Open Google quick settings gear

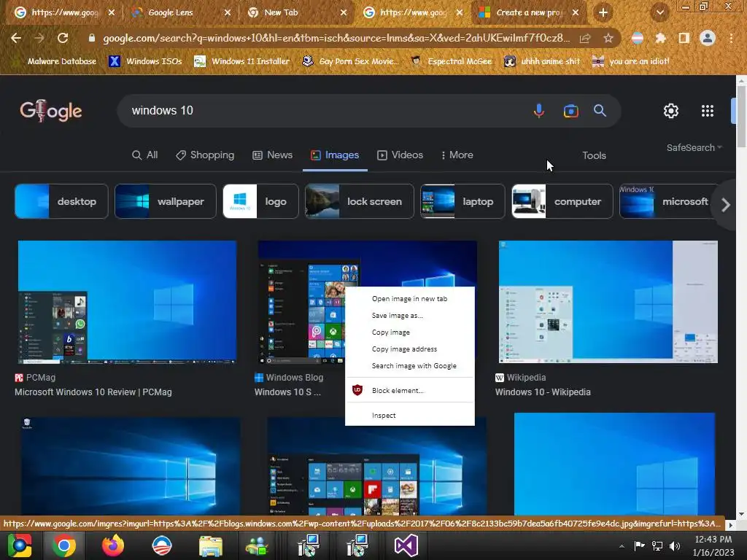(671, 111)
